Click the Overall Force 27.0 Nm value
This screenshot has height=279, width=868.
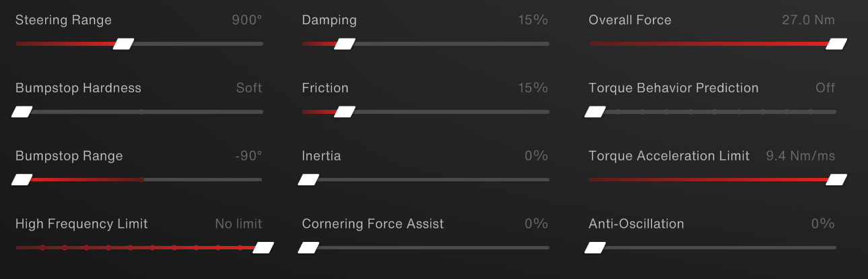808,20
